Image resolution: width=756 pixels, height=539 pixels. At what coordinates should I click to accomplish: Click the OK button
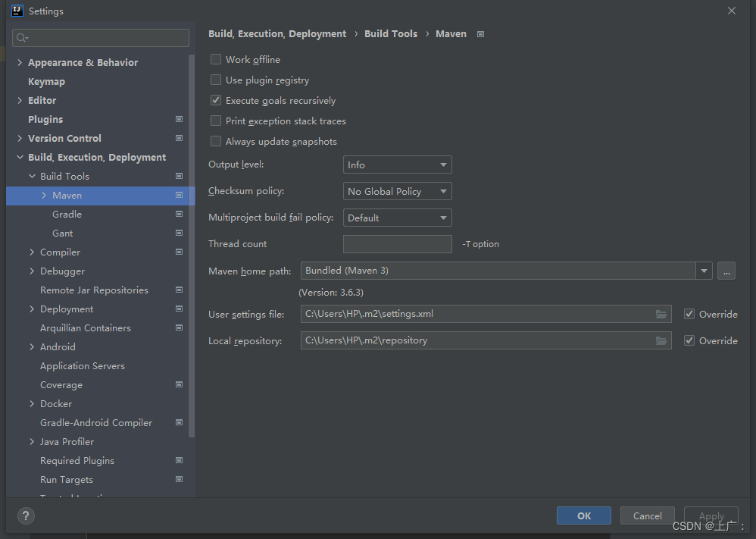pos(584,515)
